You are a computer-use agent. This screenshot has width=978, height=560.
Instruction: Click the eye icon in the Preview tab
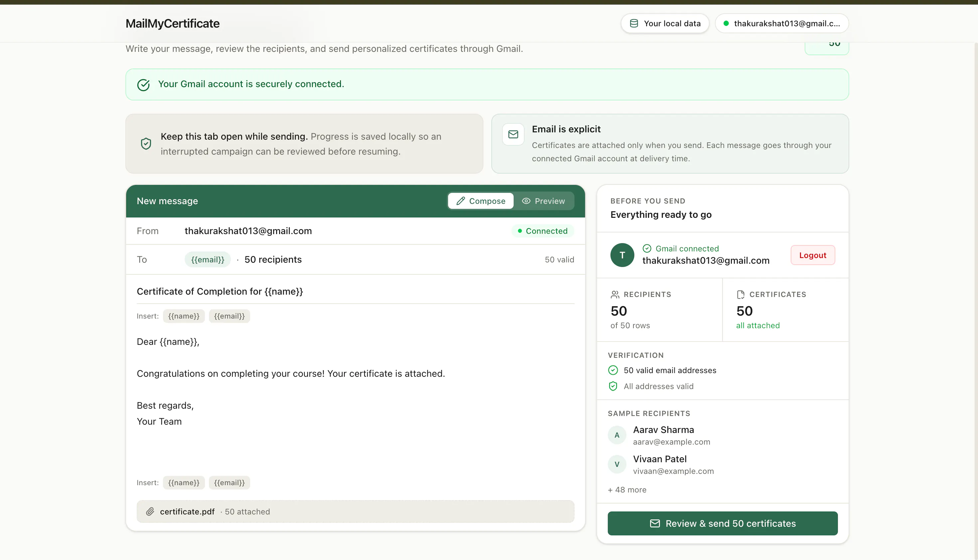click(x=526, y=201)
